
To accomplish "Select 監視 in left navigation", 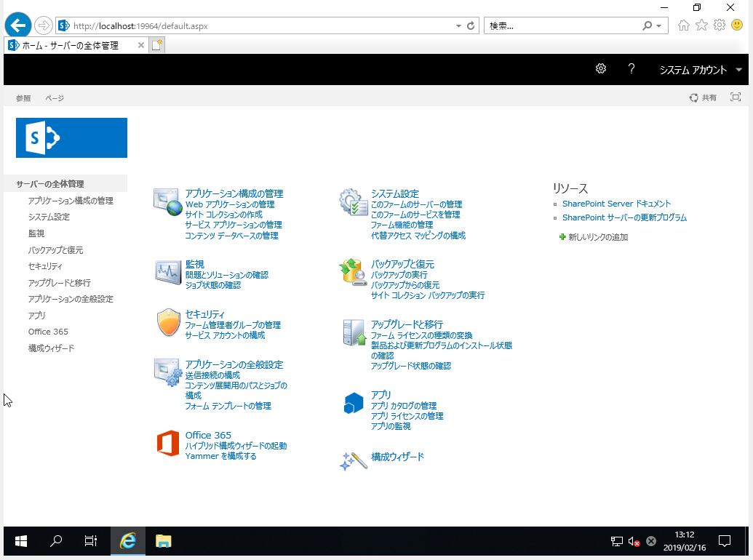I will [x=36, y=233].
